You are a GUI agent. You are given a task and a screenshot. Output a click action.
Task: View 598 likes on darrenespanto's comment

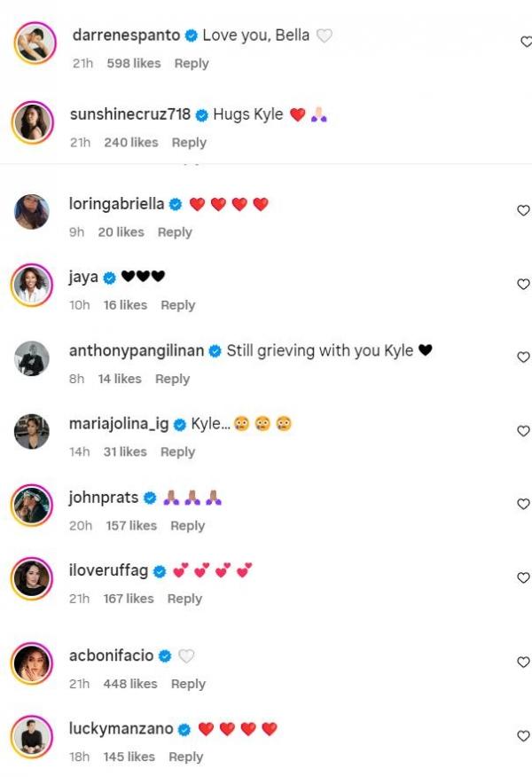[133, 63]
